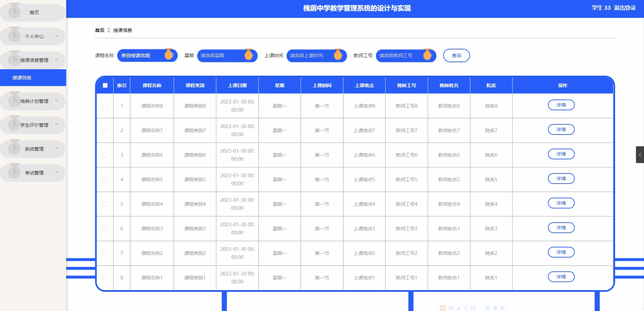Open 详情 for 课程名称6 row
This screenshot has height=311, width=644.
[561, 154]
